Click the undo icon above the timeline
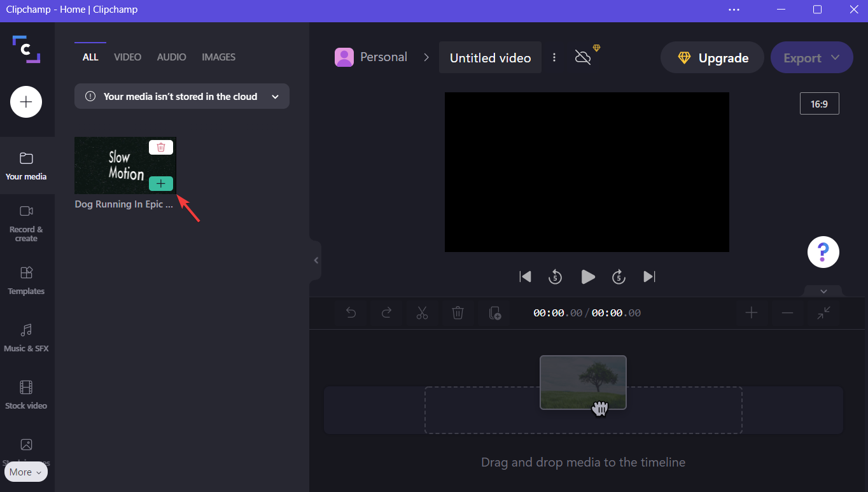The image size is (868, 492). pyautogui.click(x=351, y=313)
